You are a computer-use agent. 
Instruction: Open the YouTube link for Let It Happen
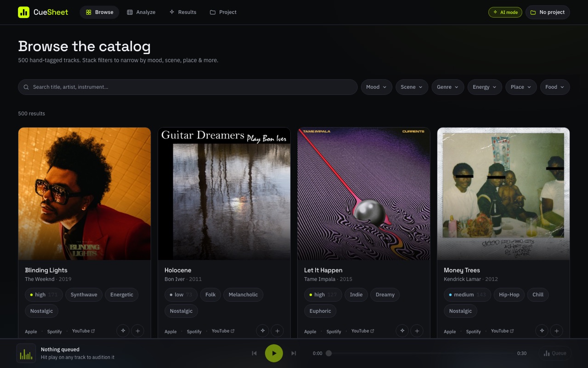[x=362, y=331]
